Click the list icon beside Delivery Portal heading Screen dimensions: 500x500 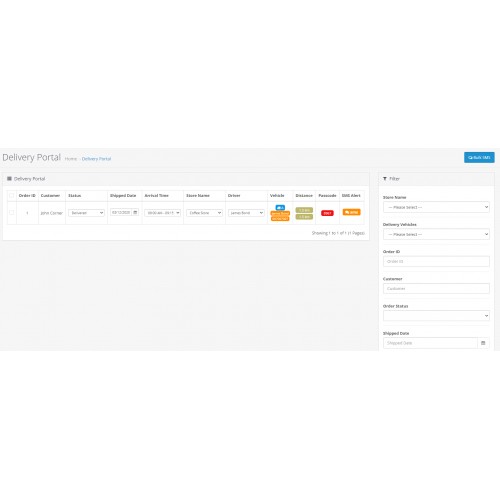(x=9, y=179)
